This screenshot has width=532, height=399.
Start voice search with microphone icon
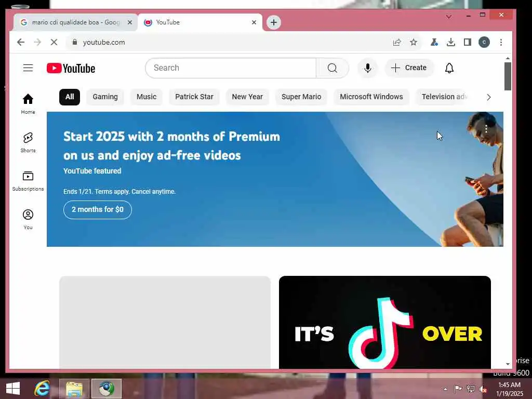367,68
